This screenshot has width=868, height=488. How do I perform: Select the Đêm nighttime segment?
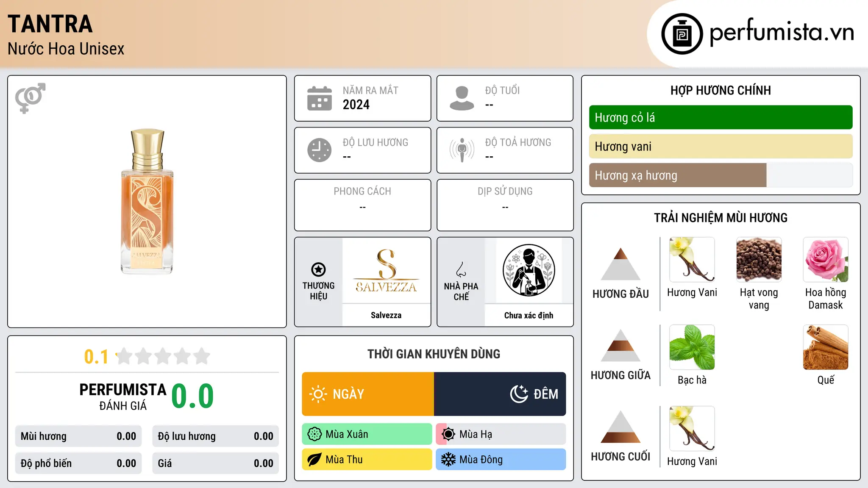[500, 394]
